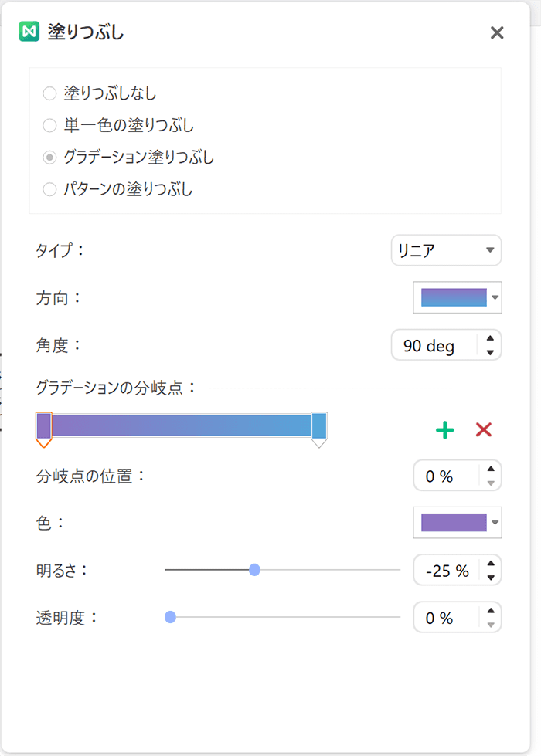Screen dimensions: 541x756
Task: Click the 分岐点の位置 percentage input field
Action: click(447, 476)
